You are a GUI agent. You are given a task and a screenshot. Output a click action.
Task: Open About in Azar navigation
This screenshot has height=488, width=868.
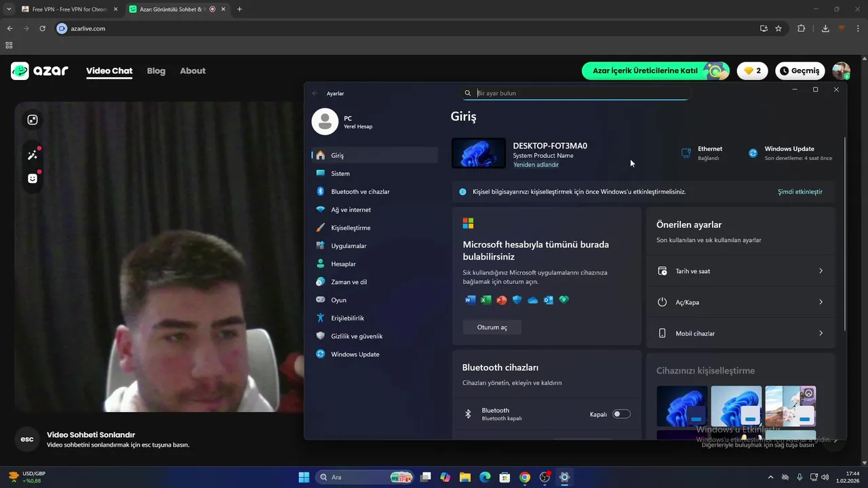click(193, 70)
